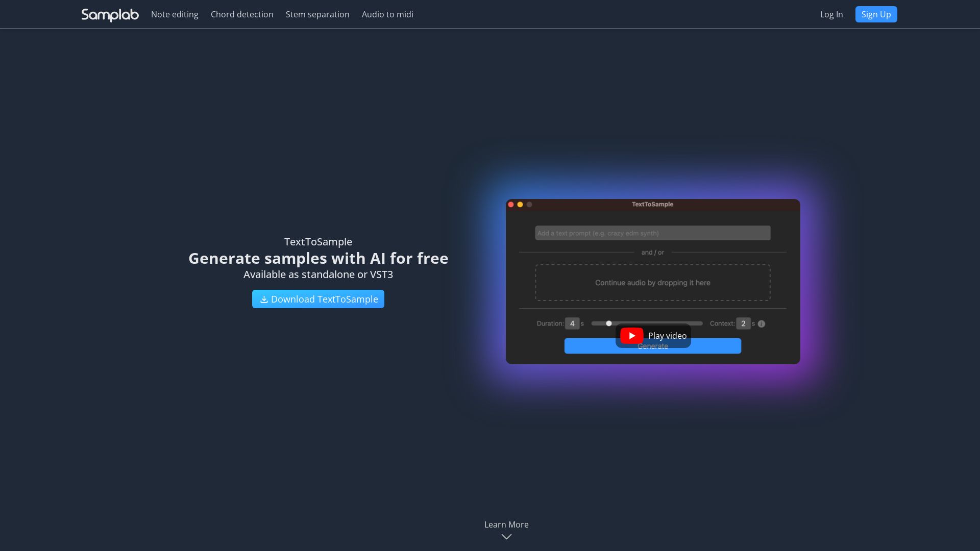
Task: Click the Sign Up button
Action: 876,14
